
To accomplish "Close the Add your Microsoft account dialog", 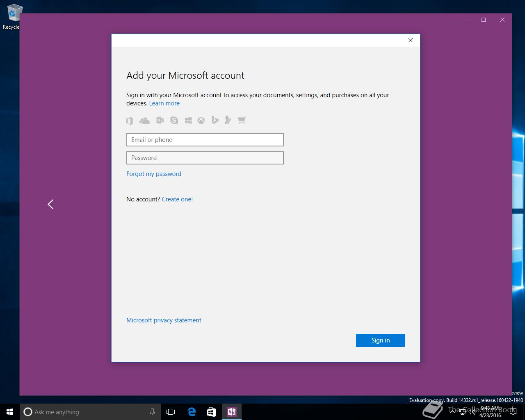I will pos(411,40).
